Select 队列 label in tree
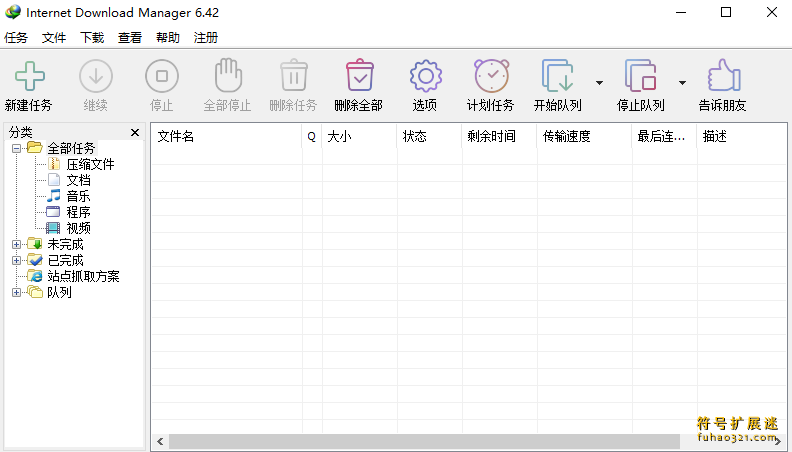Image resolution: width=792 pixels, height=452 pixels. 59,292
